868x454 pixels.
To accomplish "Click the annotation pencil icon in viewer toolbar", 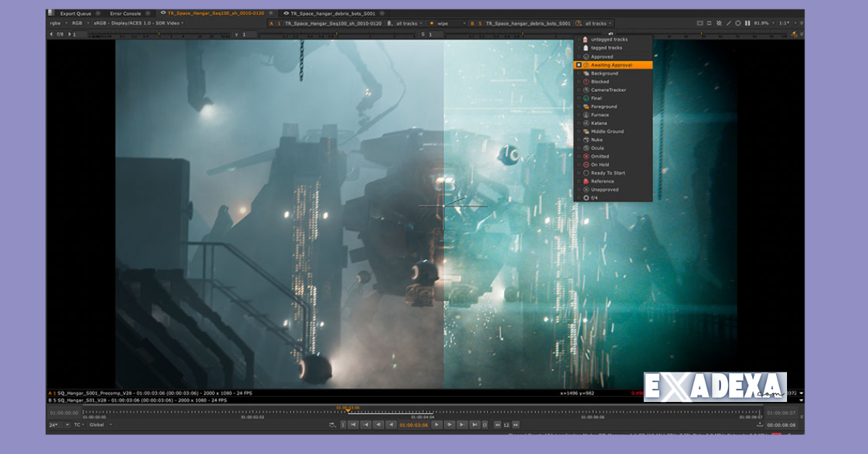I will pyautogui.click(x=729, y=22).
